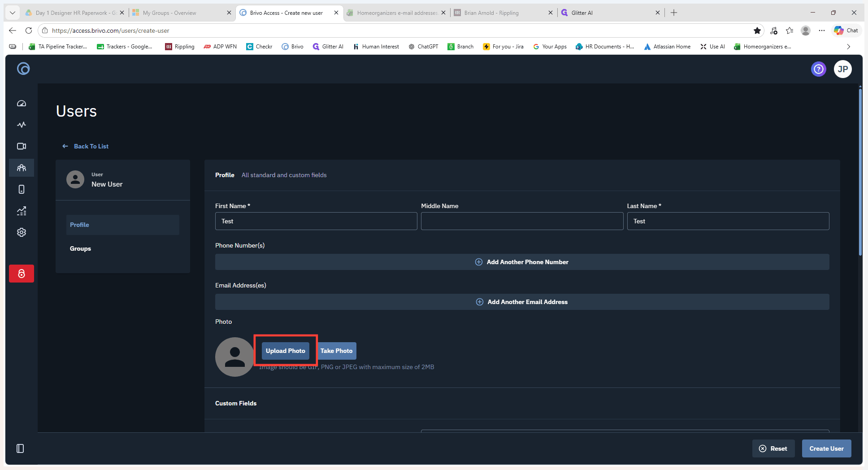Screen dimensions: 868x470
Task: Open the Brivo dashboard gauge icon
Action: tap(22, 104)
